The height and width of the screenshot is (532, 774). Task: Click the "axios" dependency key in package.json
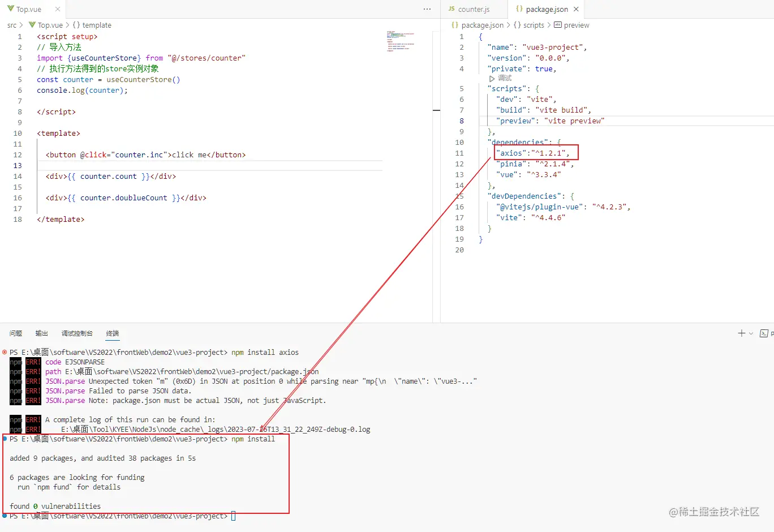pos(511,153)
